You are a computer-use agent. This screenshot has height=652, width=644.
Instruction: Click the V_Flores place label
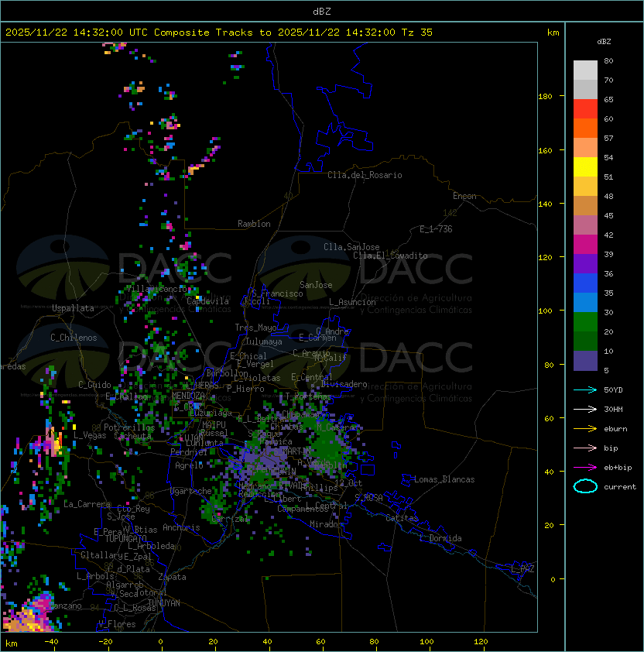117,624
